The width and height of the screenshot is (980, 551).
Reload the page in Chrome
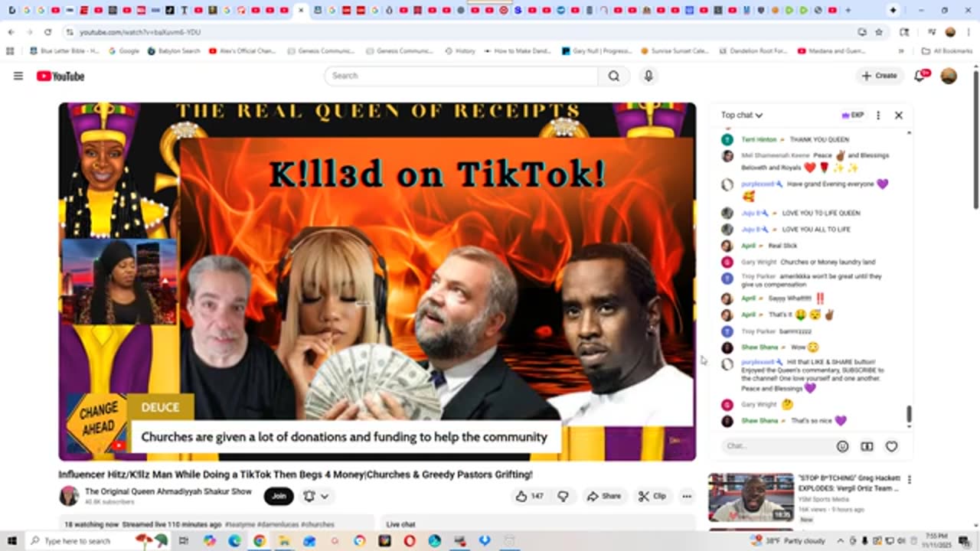pyautogui.click(x=47, y=32)
